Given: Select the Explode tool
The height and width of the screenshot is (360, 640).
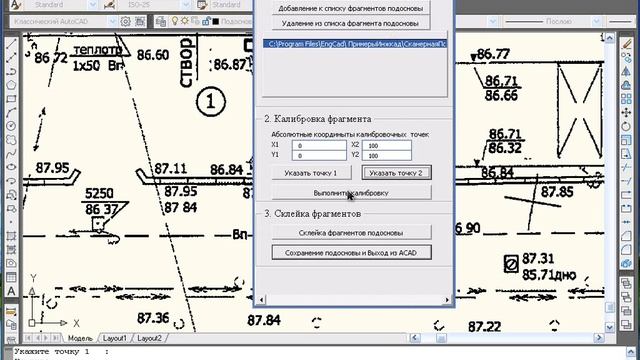Looking at the screenshot, I should pos(626,264).
